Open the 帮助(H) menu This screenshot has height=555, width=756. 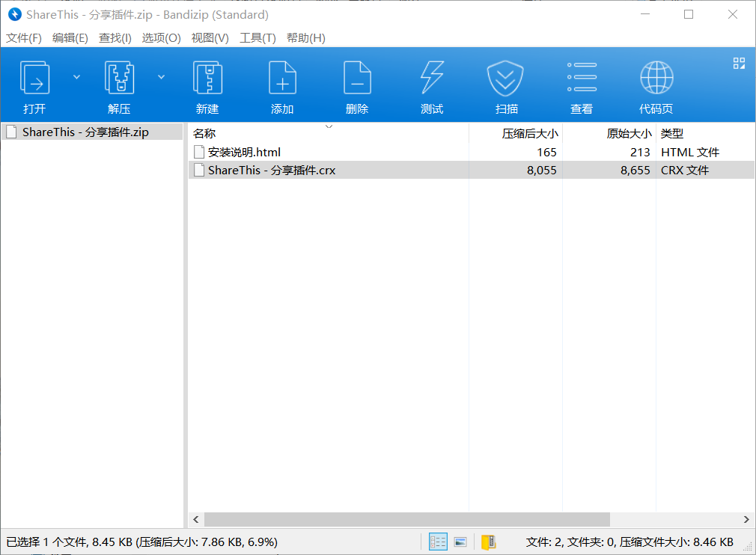pos(306,38)
